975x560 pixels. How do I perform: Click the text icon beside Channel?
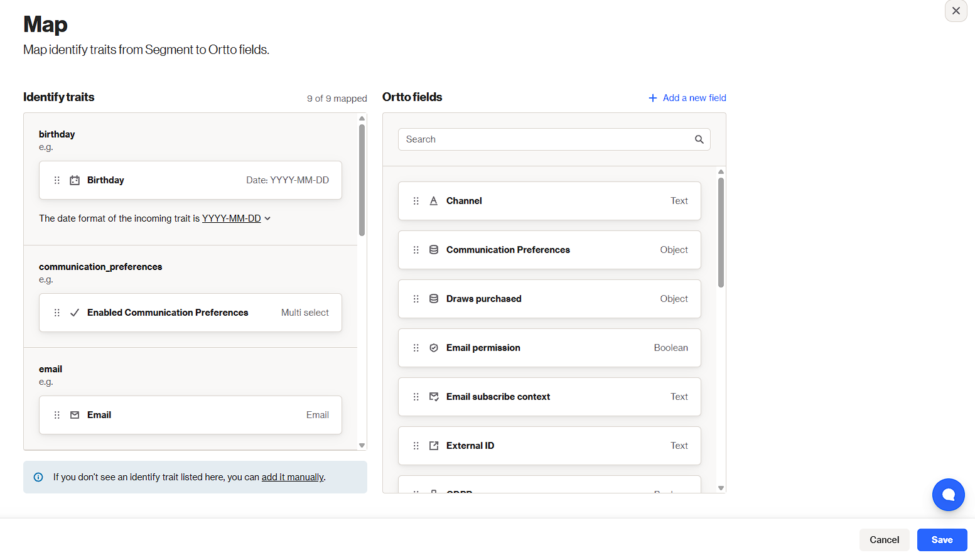pyautogui.click(x=434, y=201)
